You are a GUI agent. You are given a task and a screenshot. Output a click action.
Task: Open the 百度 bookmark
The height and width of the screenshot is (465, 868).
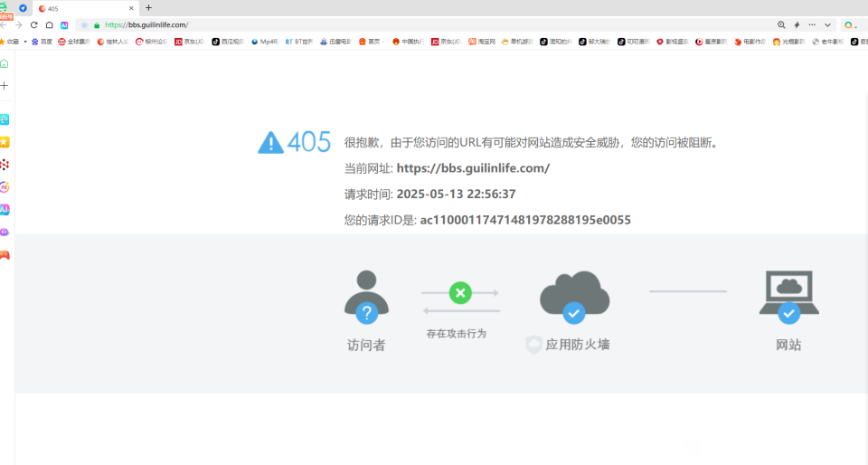[42, 42]
